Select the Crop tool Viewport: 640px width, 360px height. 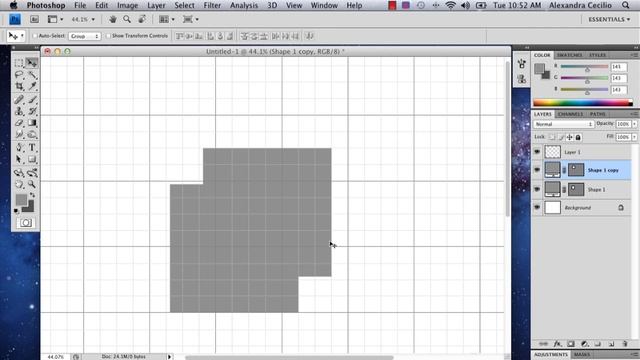(19, 86)
